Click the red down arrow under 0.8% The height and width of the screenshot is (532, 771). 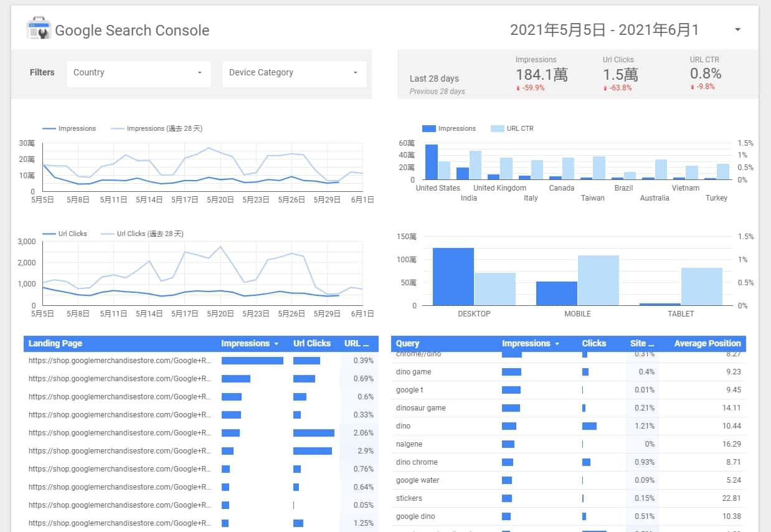point(692,87)
